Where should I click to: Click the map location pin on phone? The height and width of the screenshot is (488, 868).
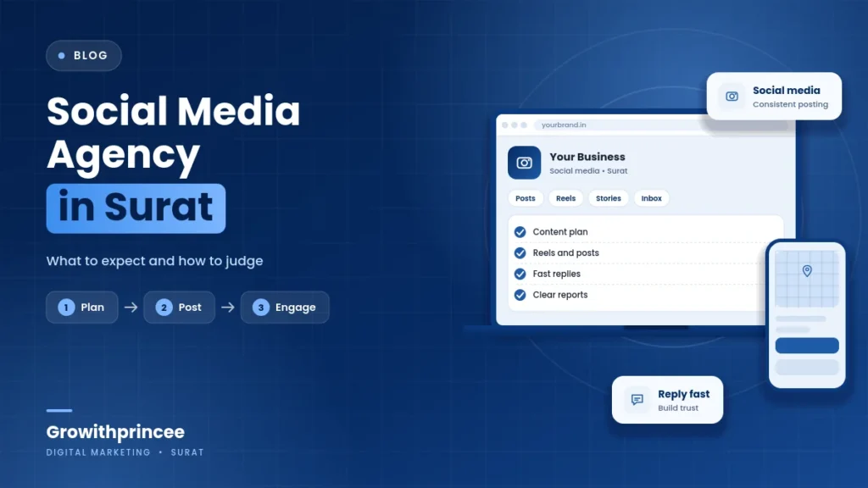coord(807,270)
